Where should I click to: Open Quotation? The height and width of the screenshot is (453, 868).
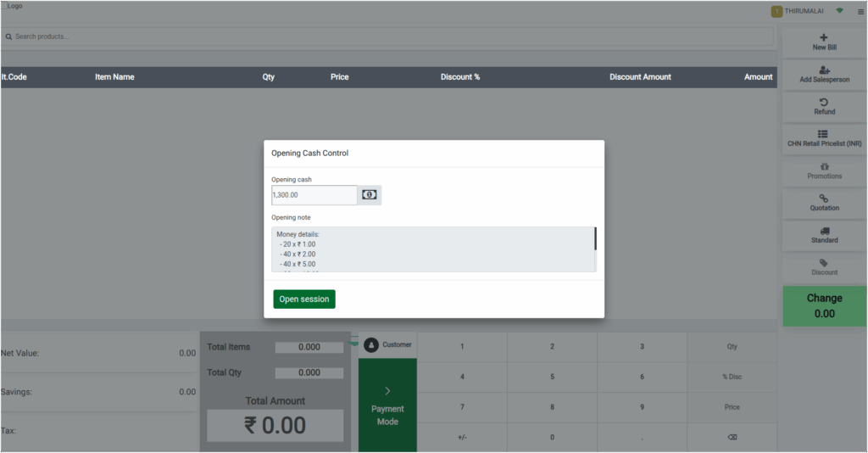[x=824, y=204]
